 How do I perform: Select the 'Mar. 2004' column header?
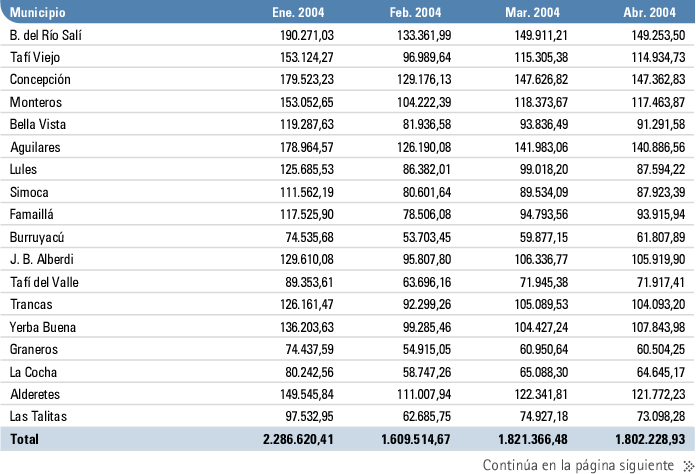[535, 13]
